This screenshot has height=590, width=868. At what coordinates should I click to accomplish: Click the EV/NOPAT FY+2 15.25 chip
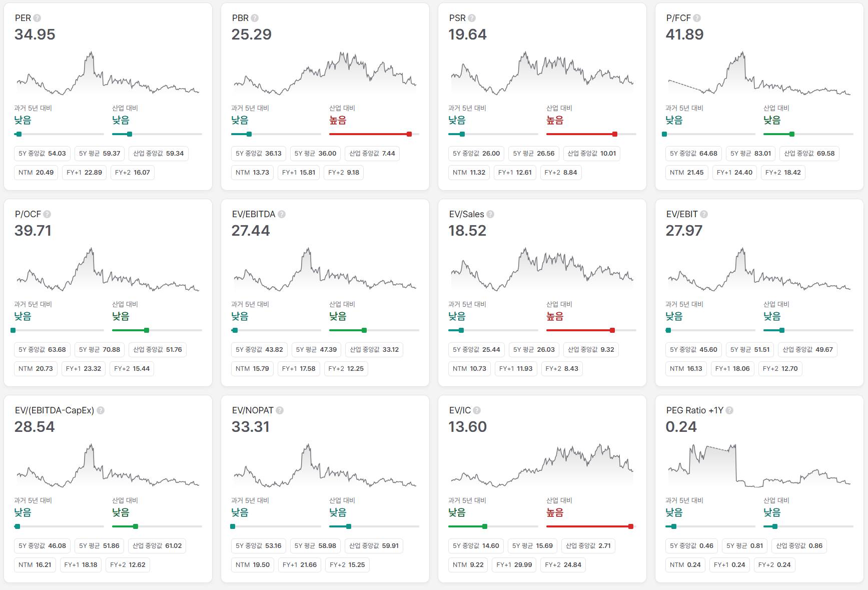tap(347, 565)
